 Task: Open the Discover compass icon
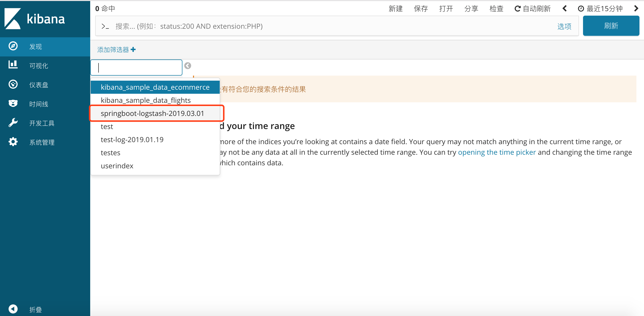pyautogui.click(x=13, y=46)
